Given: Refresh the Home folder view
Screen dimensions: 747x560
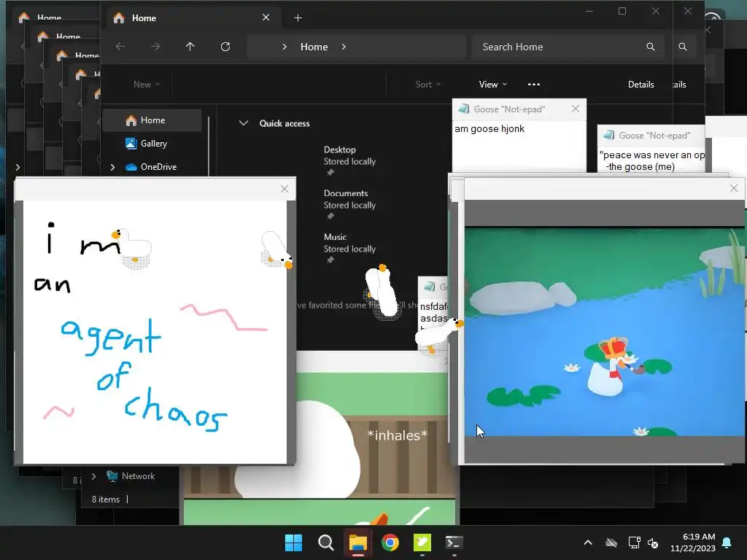Looking at the screenshot, I should coord(225,47).
